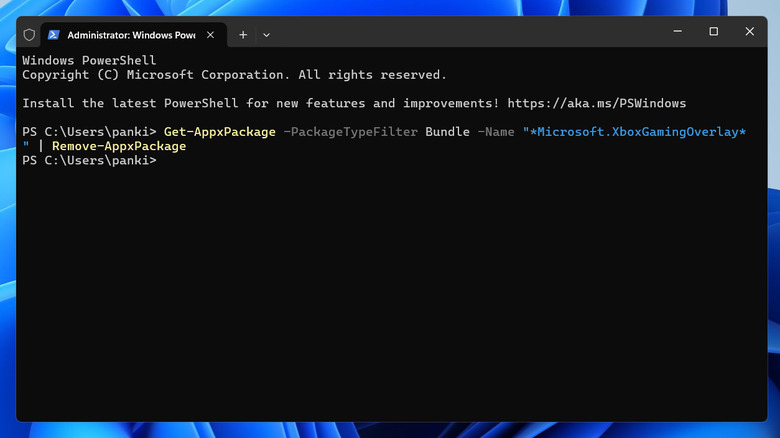Expand the new tab profile dropdown
This screenshot has width=780, height=438.
pyautogui.click(x=266, y=34)
